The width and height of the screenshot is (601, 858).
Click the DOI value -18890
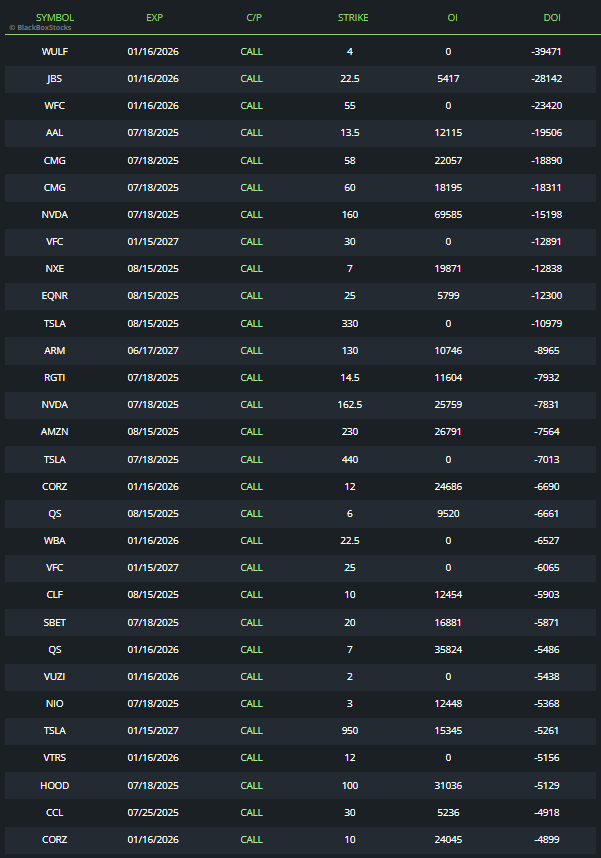(546, 160)
